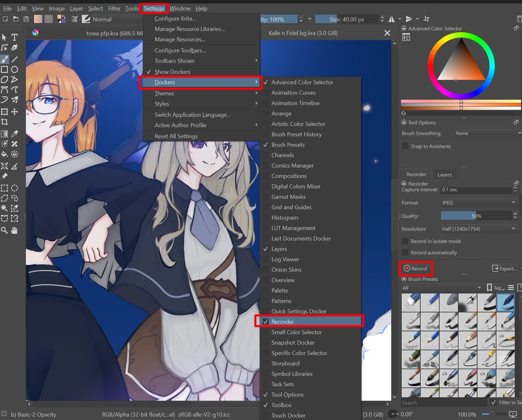The height and width of the screenshot is (420, 522).
Task: Expand the Themes submenu
Action: click(x=202, y=93)
